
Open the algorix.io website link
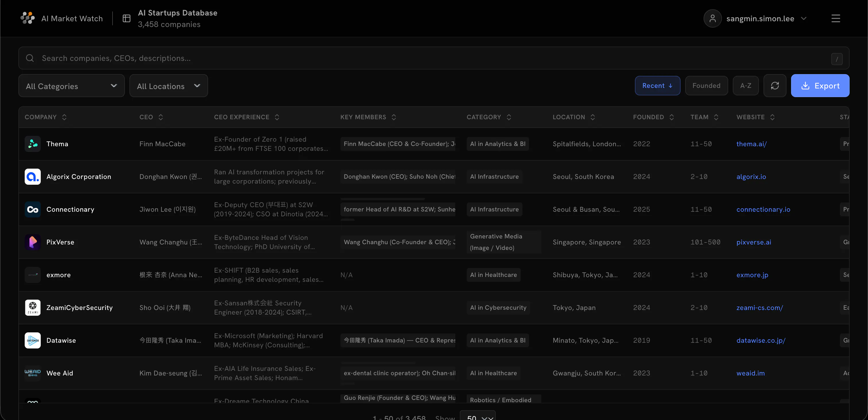pos(751,176)
